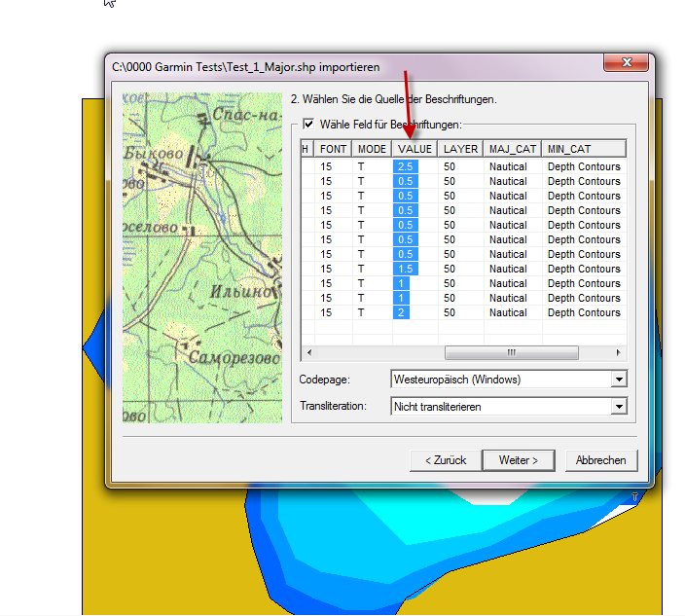Open the Codepage dropdown

point(619,379)
